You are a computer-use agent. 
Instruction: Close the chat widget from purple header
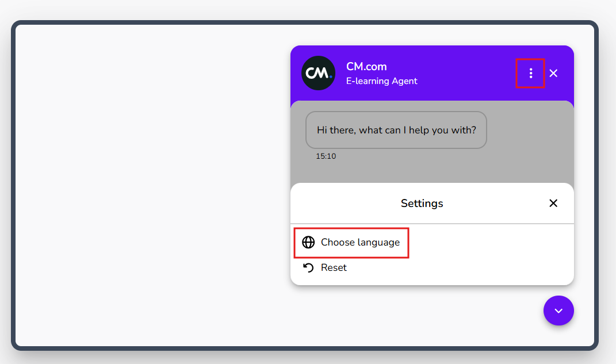(x=553, y=73)
